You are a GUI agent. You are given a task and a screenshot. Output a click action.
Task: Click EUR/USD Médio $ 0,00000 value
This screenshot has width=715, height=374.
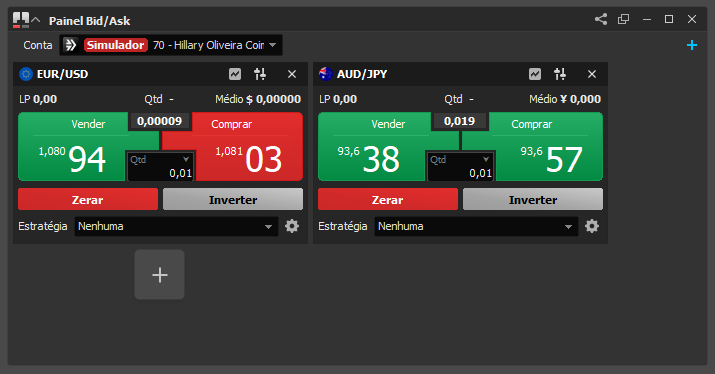[x=274, y=99]
